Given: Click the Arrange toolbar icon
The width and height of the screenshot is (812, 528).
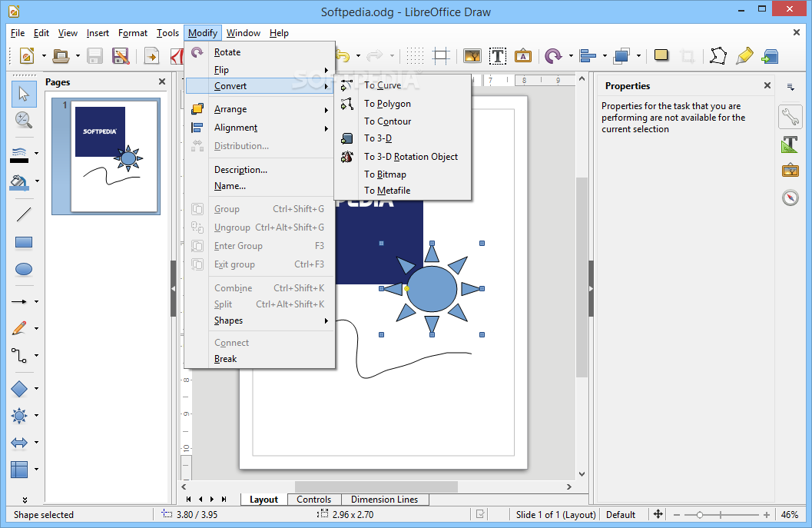Looking at the screenshot, I should coord(621,55).
